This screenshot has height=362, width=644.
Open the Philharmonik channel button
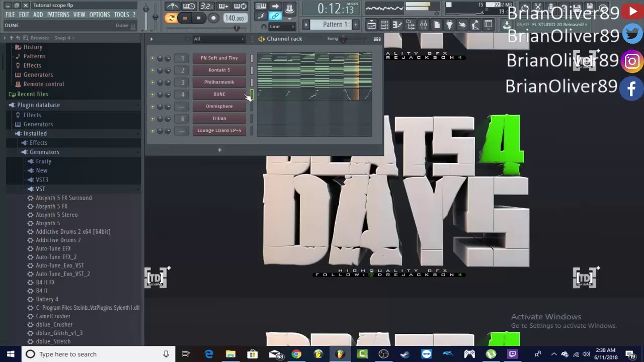(x=219, y=82)
